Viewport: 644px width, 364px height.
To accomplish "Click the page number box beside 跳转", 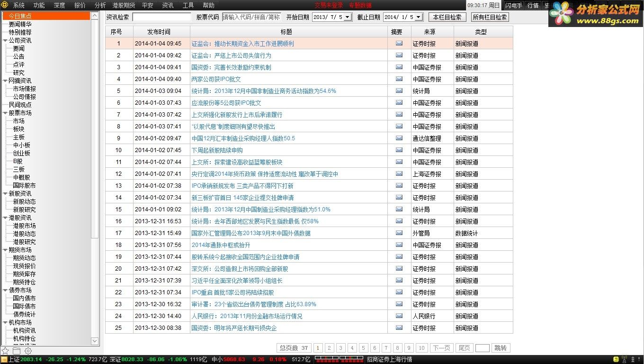I will [x=482, y=348].
